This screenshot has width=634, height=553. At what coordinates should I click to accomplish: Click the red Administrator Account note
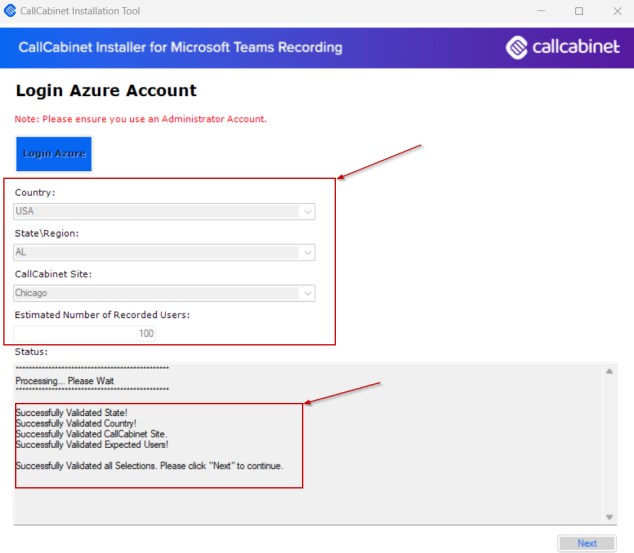pos(141,119)
